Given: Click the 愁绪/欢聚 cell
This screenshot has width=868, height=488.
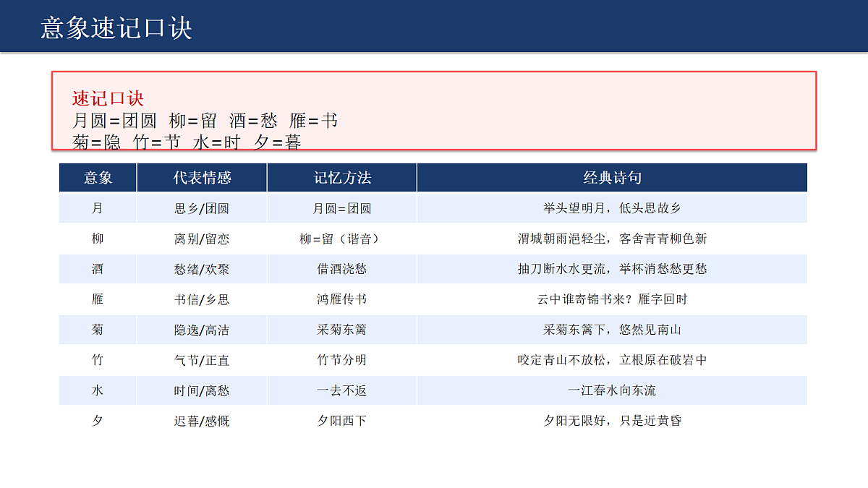Looking at the screenshot, I should 202,269.
